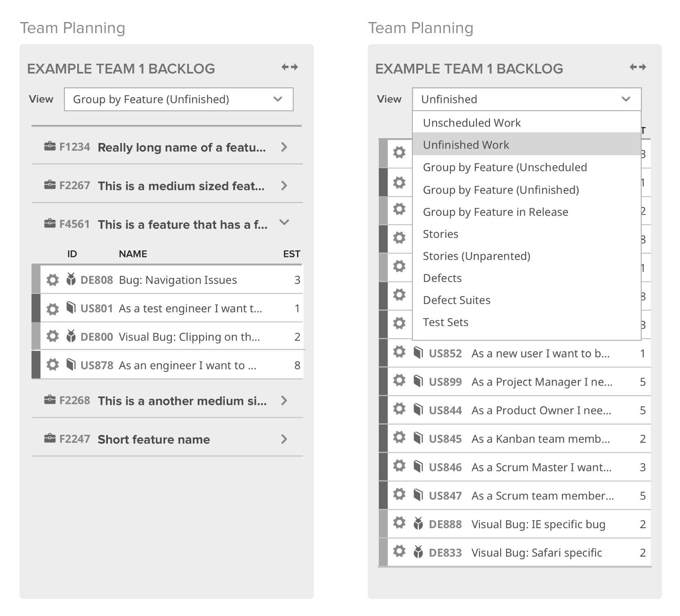Click the briefcase icon beside F2247
680x616 pixels.
pyautogui.click(x=49, y=439)
